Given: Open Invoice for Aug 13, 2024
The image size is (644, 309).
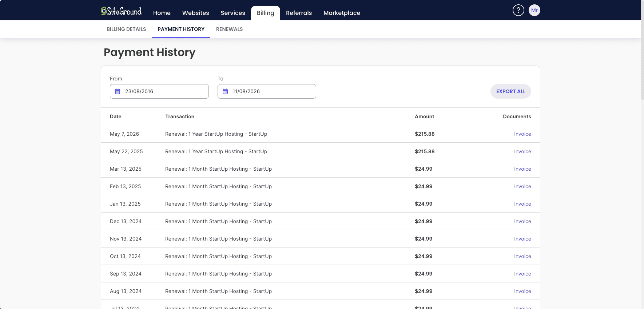Looking at the screenshot, I should 522,291.
